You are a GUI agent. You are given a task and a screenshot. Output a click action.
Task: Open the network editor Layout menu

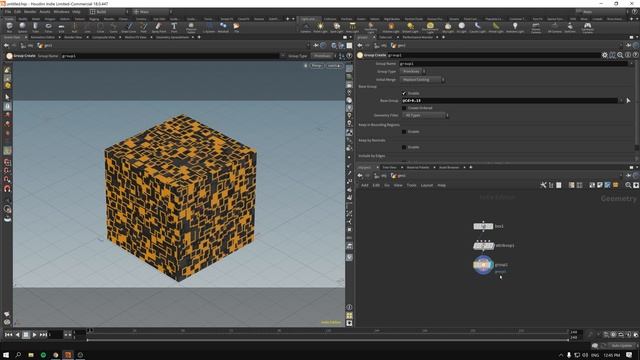pos(427,185)
